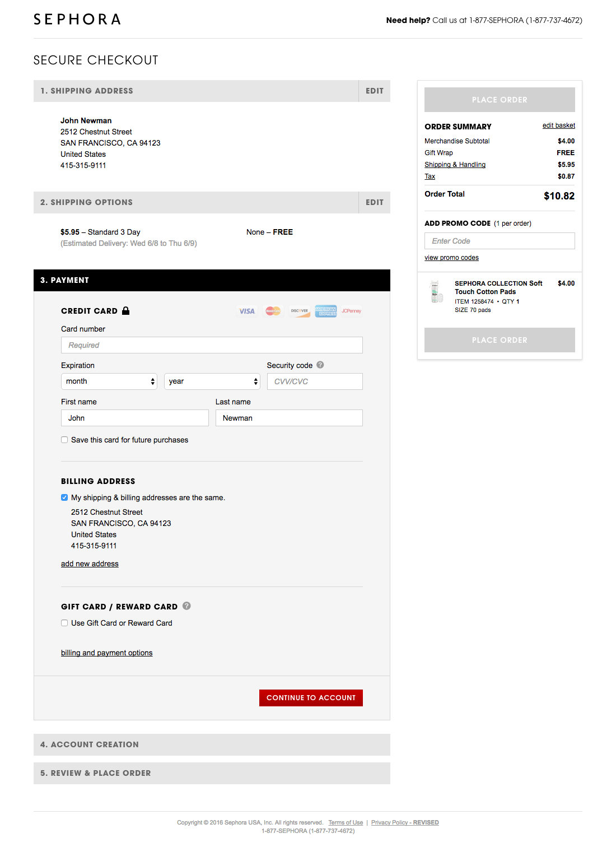Image resolution: width=616 pixels, height=852 pixels.
Task: Check Use Gift Card or Reward Card
Action: tap(64, 623)
